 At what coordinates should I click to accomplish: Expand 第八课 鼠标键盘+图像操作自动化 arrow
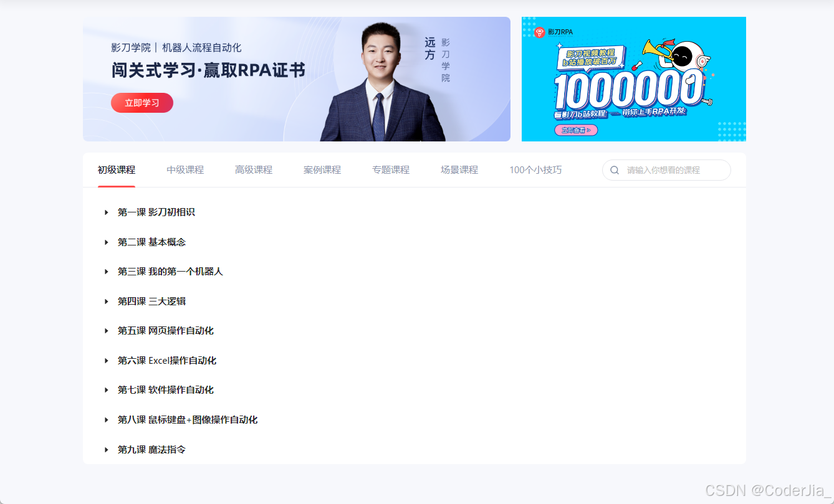[107, 420]
